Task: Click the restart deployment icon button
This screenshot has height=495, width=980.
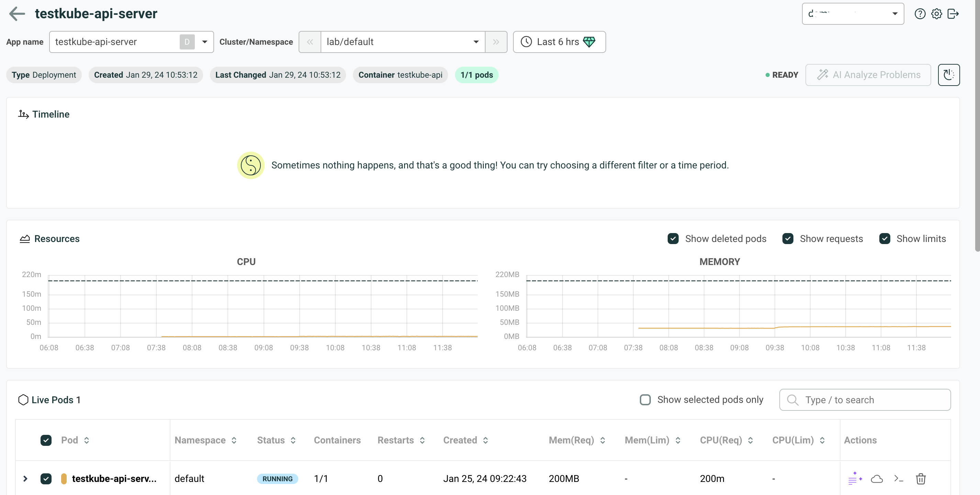Action: pos(948,75)
